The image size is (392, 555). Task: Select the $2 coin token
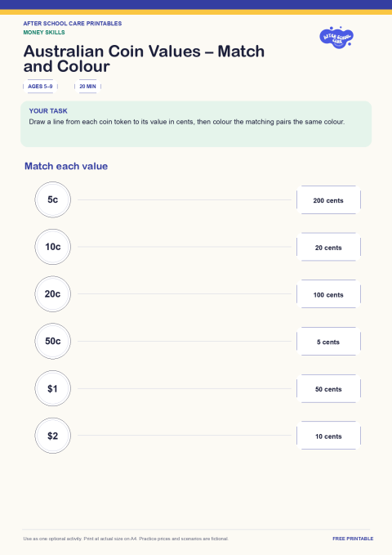coord(53,436)
